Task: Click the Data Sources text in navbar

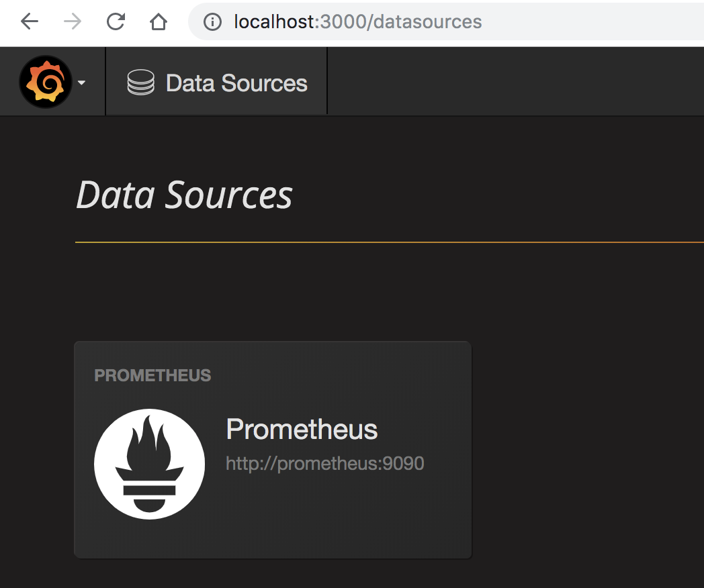Action: pyautogui.click(x=236, y=83)
